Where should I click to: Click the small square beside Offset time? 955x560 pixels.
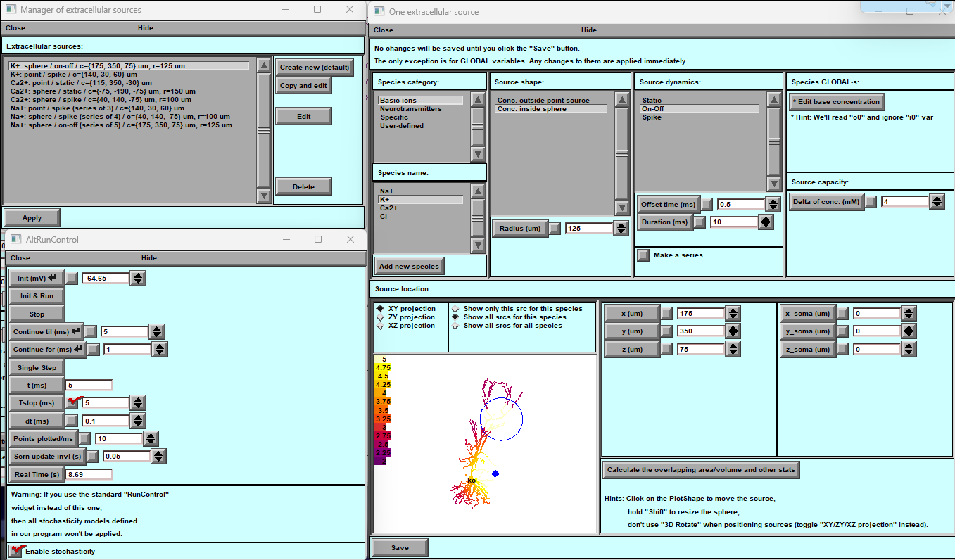coord(707,204)
